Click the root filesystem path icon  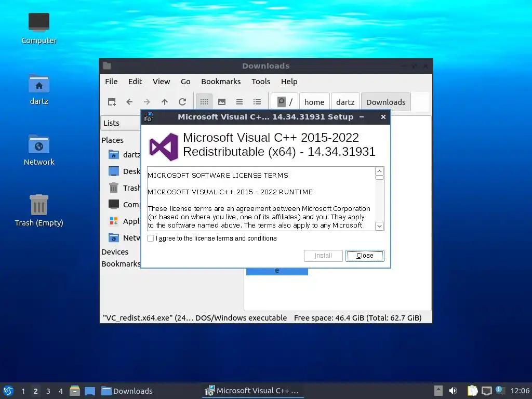point(285,102)
